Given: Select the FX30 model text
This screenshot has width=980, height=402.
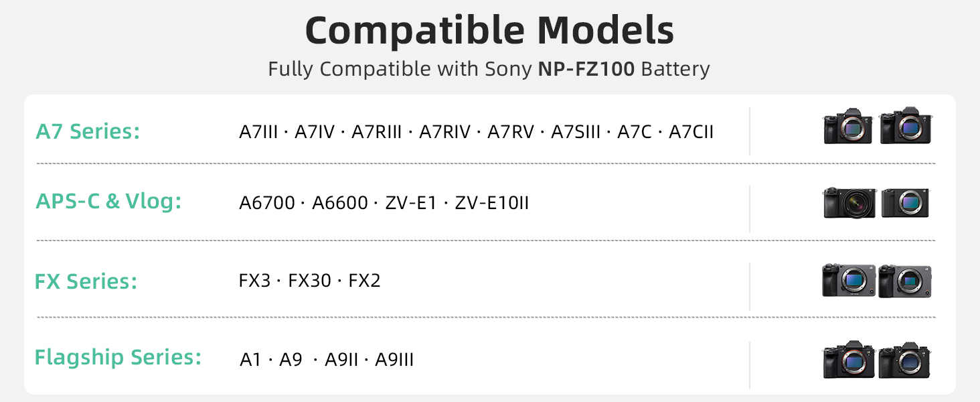Looking at the screenshot, I should coord(310,281).
